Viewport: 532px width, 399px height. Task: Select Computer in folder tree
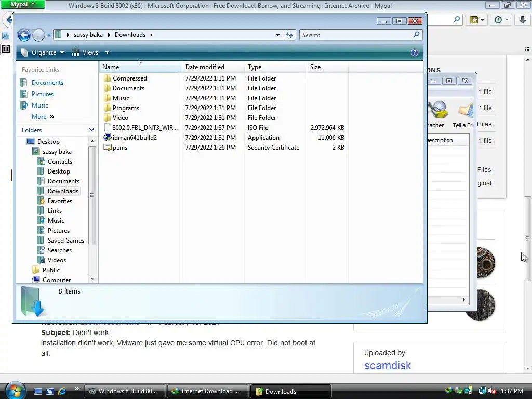pos(56,280)
